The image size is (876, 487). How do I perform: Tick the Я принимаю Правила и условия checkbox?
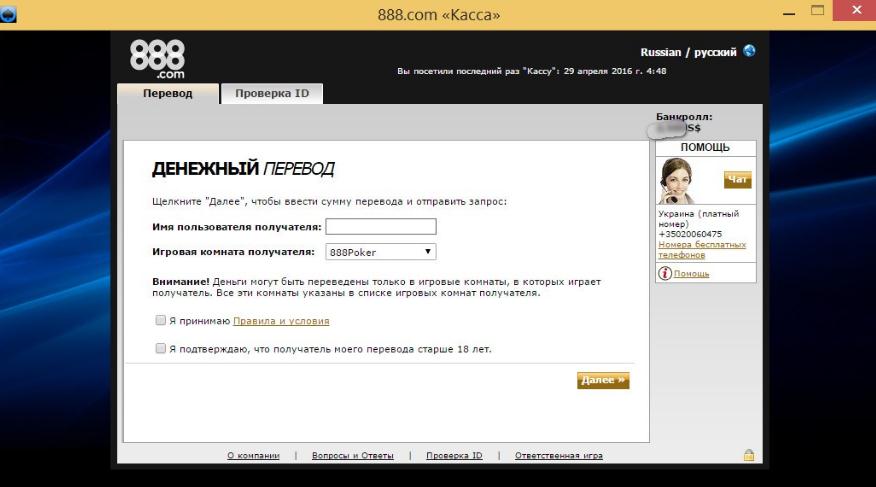[x=160, y=321]
